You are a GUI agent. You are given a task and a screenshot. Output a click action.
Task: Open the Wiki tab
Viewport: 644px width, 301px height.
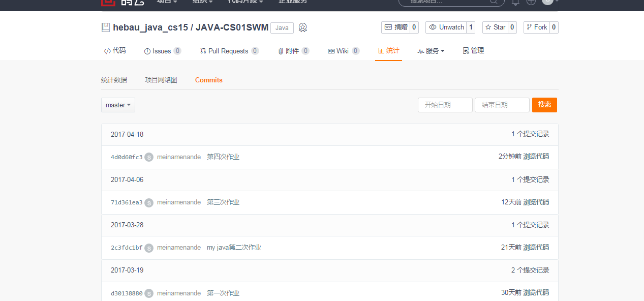344,51
